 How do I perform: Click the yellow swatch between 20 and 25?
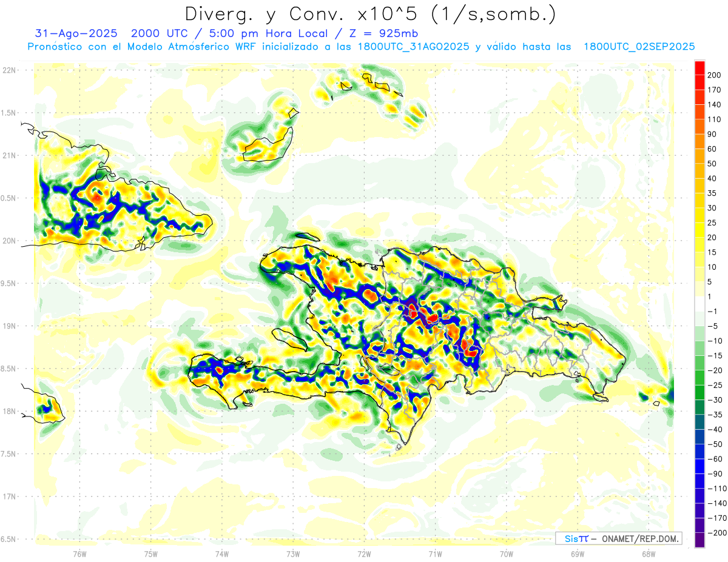699,230
